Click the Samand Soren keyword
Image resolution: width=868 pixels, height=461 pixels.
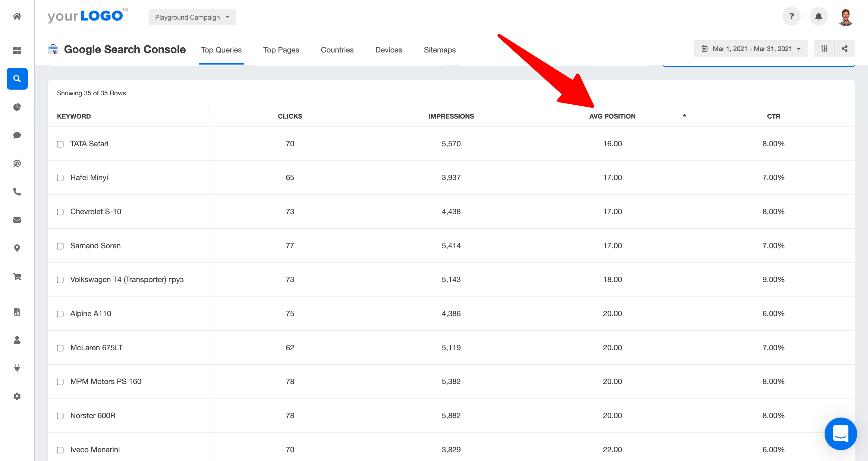click(95, 246)
